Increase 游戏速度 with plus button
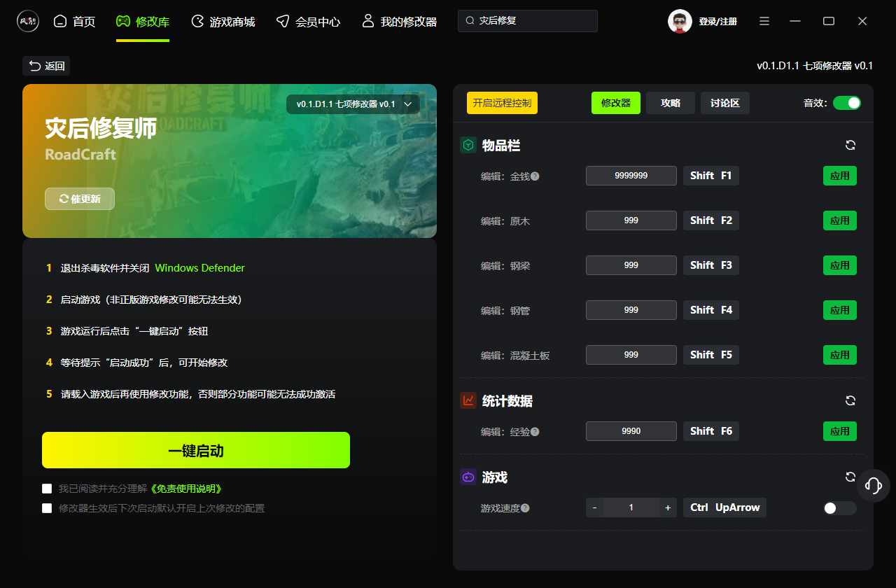 668,507
